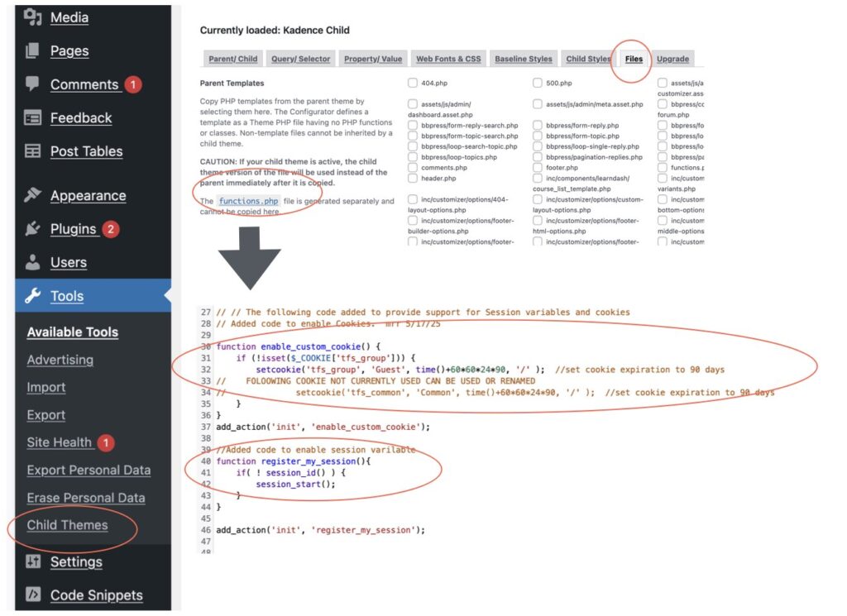Click the Appearance paintbrush icon
This screenshot has width=847, height=616.
32,196
